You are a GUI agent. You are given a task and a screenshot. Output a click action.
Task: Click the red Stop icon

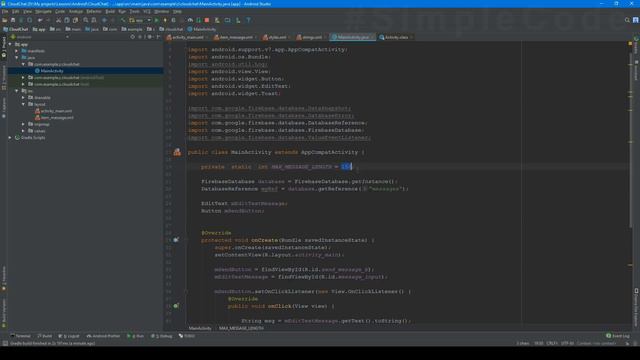pyautogui.click(x=207, y=20)
